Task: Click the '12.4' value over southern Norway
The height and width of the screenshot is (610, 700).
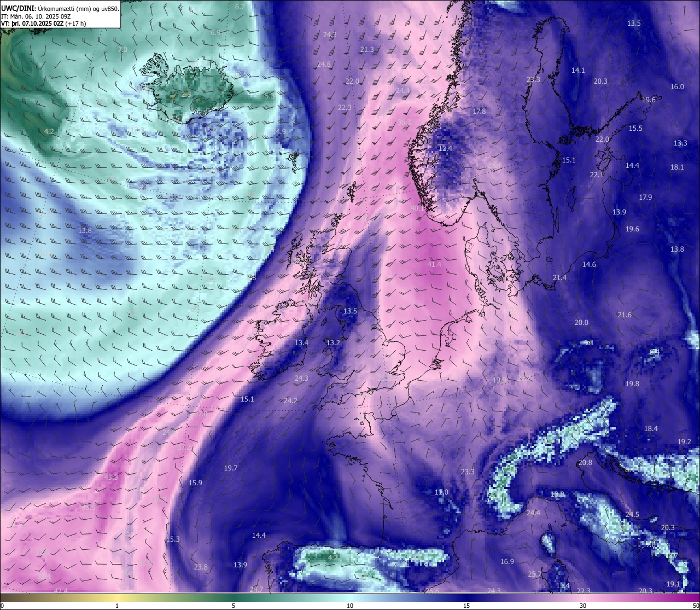Action: click(446, 149)
